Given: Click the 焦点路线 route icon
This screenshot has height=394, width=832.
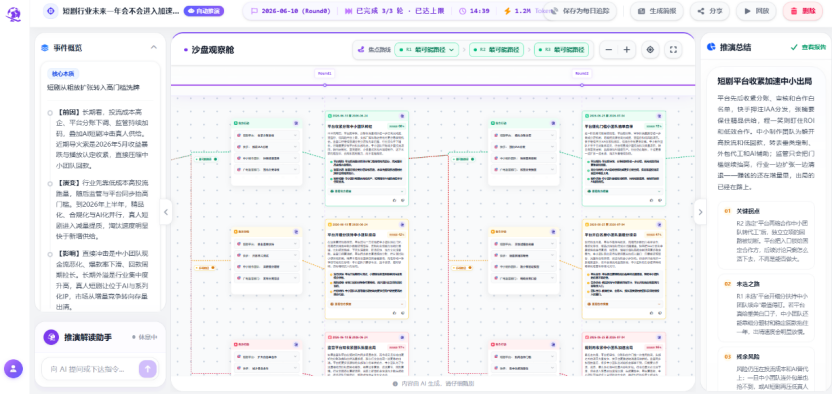Looking at the screenshot, I should pyautogui.click(x=361, y=49).
